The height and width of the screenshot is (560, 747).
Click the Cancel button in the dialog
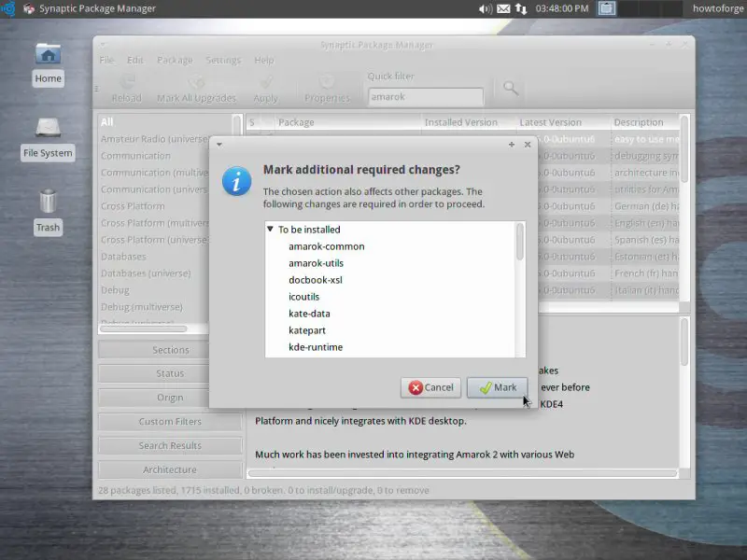pos(431,387)
